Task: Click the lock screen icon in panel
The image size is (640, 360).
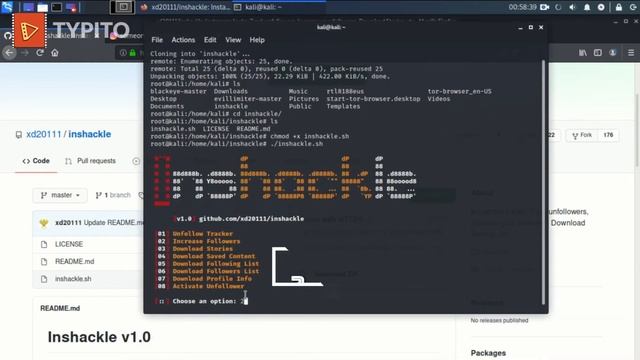Action: coord(619,7)
